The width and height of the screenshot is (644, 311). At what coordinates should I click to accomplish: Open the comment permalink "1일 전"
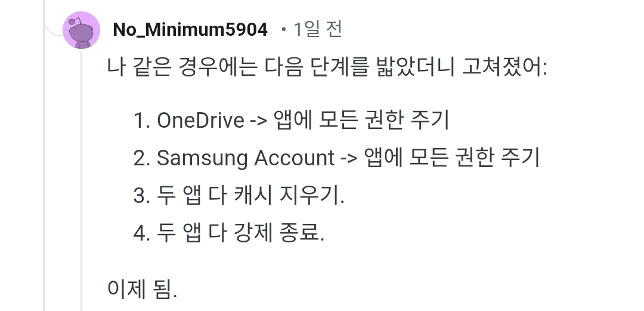pyautogui.click(x=317, y=29)
